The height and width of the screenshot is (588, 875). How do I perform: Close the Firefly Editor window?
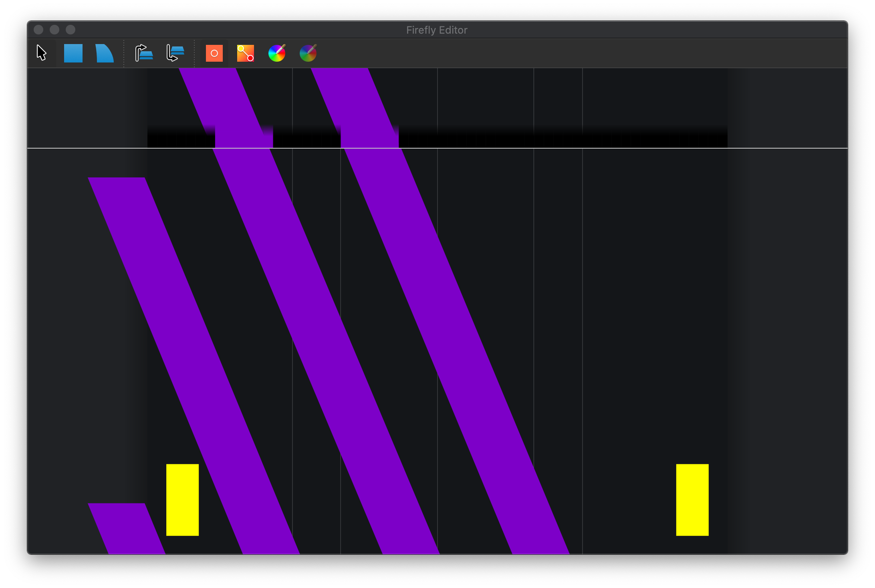[x=38, y=30]
